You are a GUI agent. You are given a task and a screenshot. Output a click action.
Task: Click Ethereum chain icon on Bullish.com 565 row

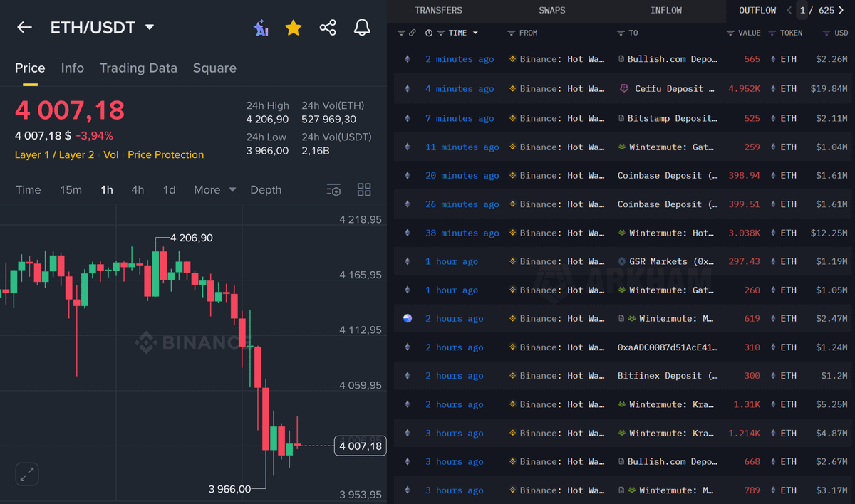408,59
